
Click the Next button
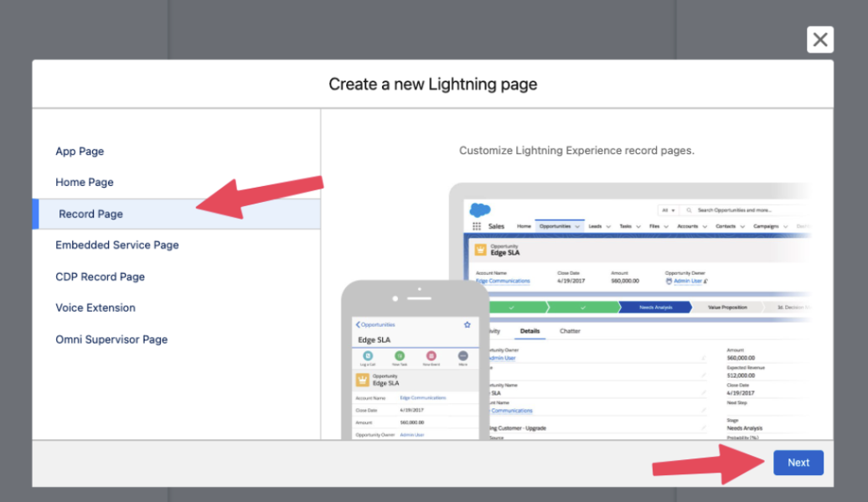798,463
